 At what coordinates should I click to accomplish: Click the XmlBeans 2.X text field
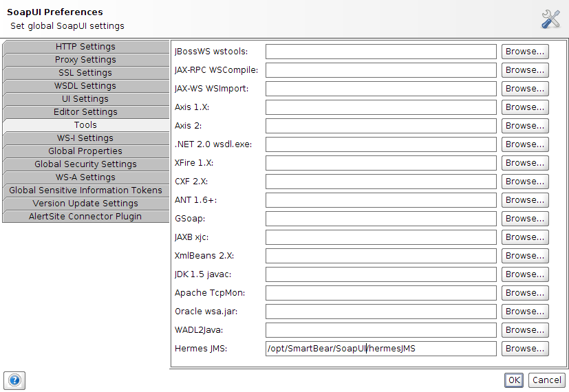coord(381,256)
